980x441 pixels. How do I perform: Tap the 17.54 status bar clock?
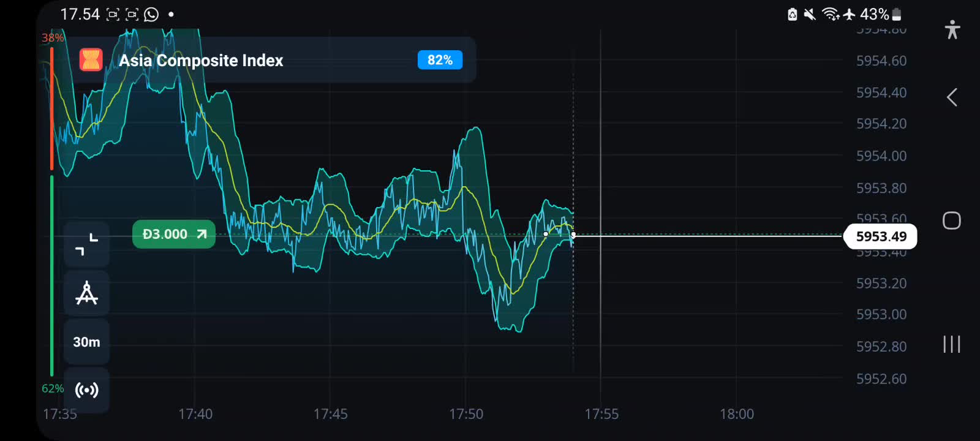point(80,14)
